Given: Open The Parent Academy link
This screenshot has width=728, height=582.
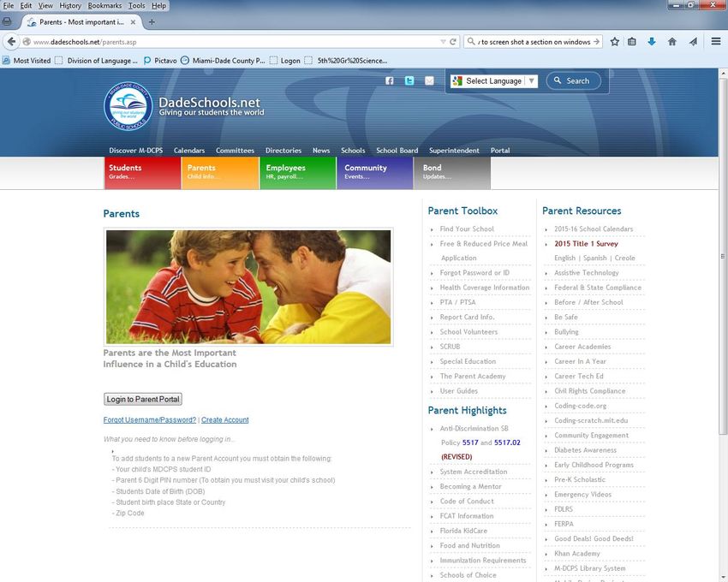Looking at the screenshot, I should pyautogui.click(x=473, y=376).
